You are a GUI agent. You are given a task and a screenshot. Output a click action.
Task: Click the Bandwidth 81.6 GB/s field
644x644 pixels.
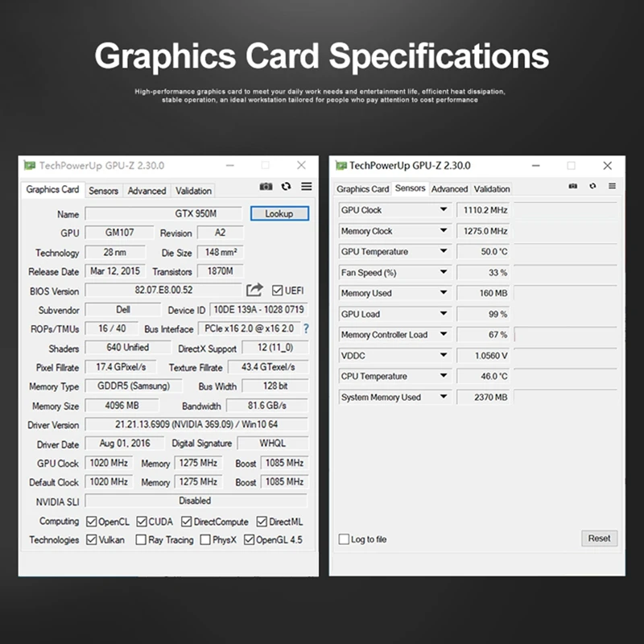tap(267, 406)
